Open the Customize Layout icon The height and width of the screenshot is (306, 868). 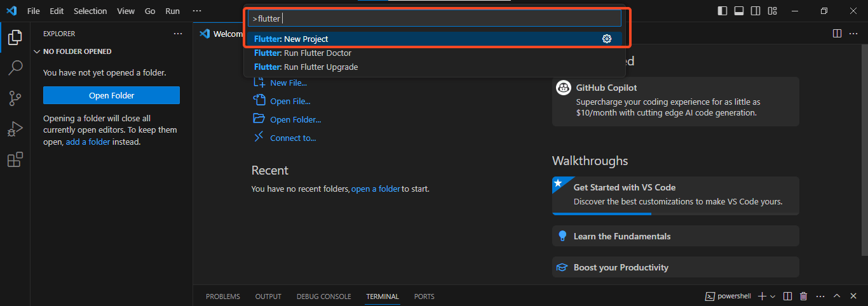(772, 11)
